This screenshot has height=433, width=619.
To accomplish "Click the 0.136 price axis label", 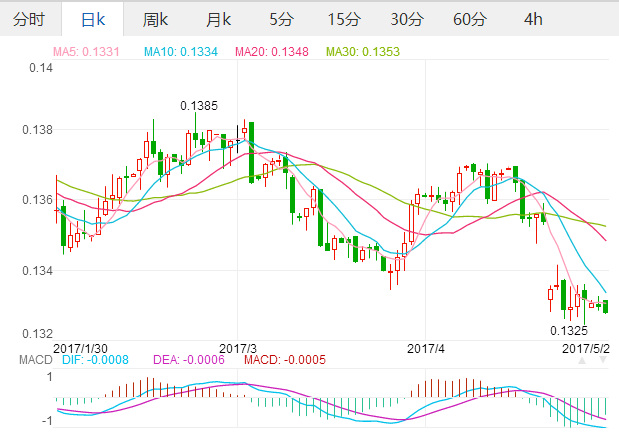I will tap(37, 200).
